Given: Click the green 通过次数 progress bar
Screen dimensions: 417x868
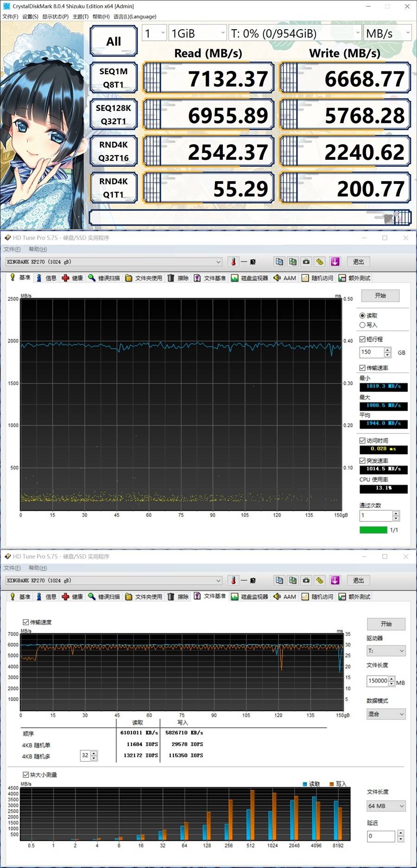Looking at the screenshot, I should point(373,530).
